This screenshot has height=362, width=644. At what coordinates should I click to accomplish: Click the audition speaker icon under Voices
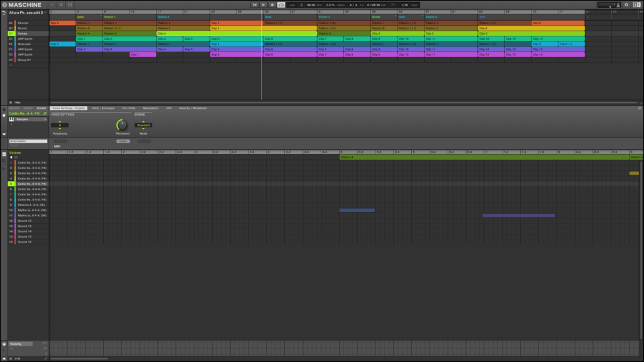point(11,157)
